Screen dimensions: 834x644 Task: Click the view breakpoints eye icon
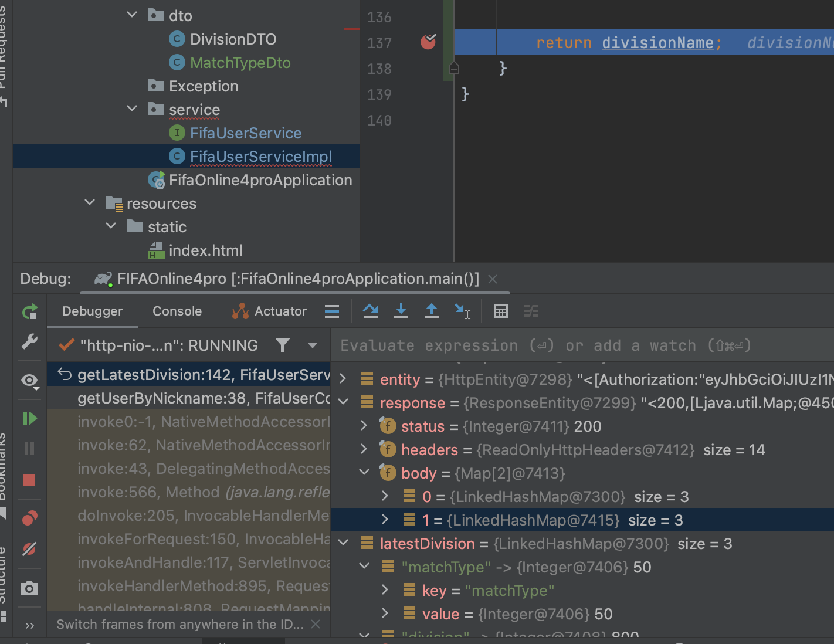coord(29,381)
